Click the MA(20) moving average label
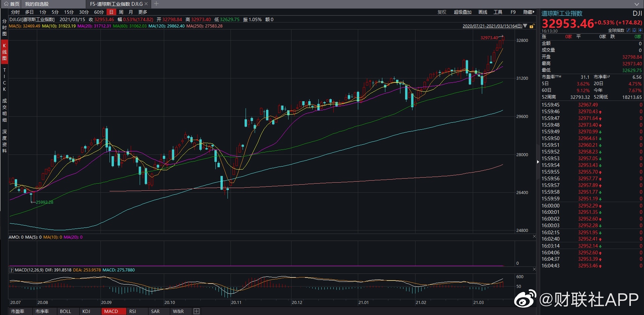644x315 pixels. click(94, 26)
